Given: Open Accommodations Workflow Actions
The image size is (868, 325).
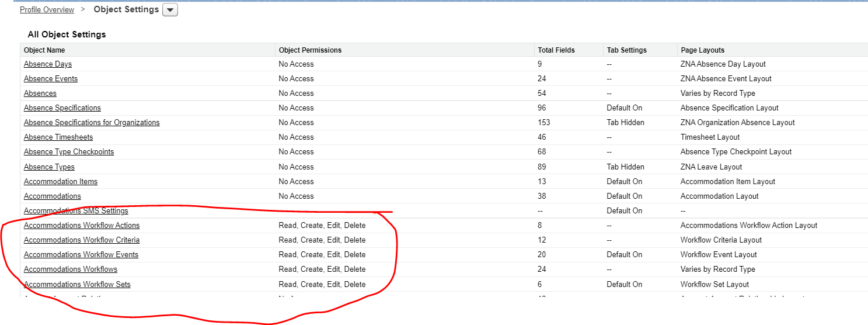Looking at the screenshot, I should (82, 226).
